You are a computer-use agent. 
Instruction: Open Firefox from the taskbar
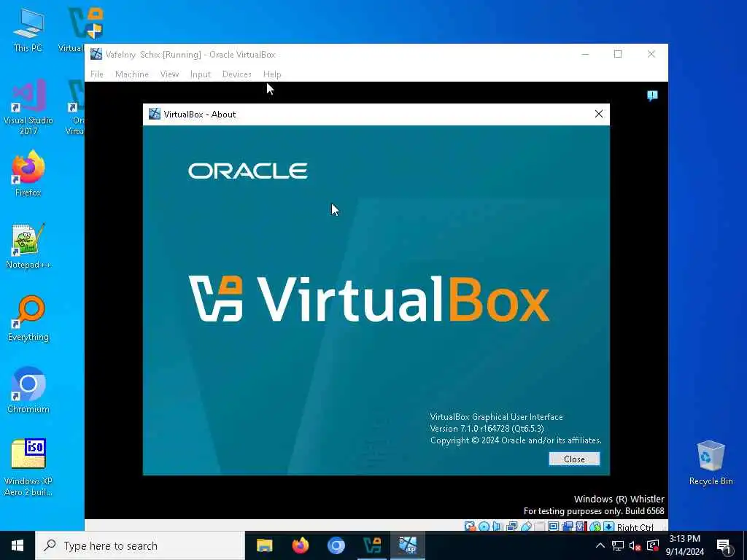pos(300,545)
